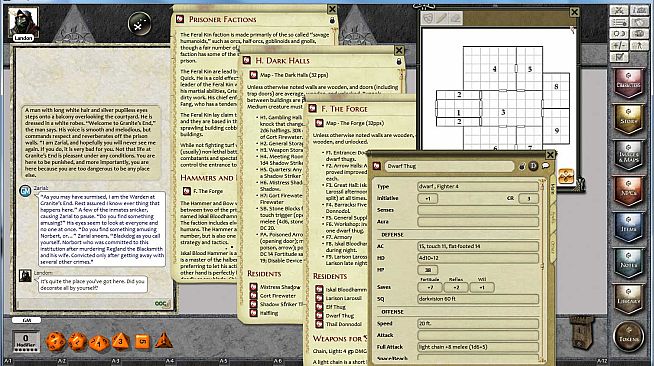Toggle the OOC chat mode button
654x366 pixels.
pyautogui.click(x=161, y=304)
